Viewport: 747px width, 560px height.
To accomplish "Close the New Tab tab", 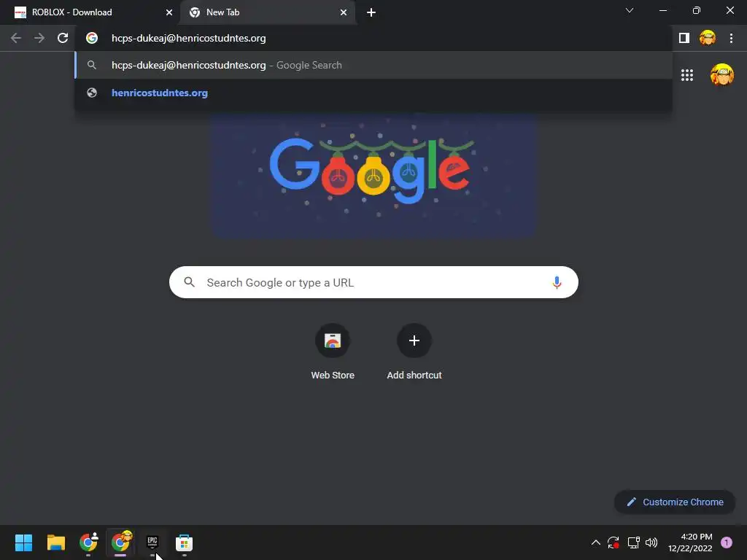I will (x=344, y=12).
